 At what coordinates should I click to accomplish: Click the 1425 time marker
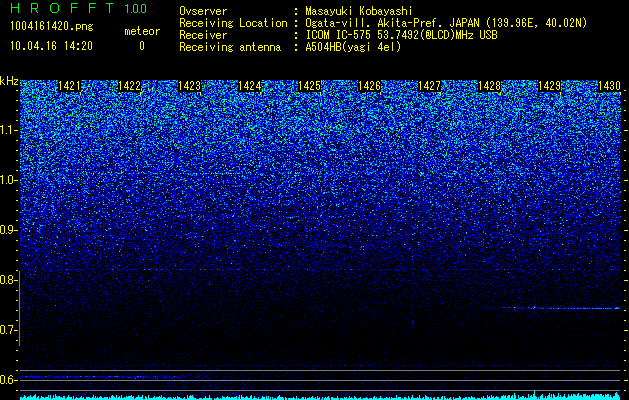309,86
